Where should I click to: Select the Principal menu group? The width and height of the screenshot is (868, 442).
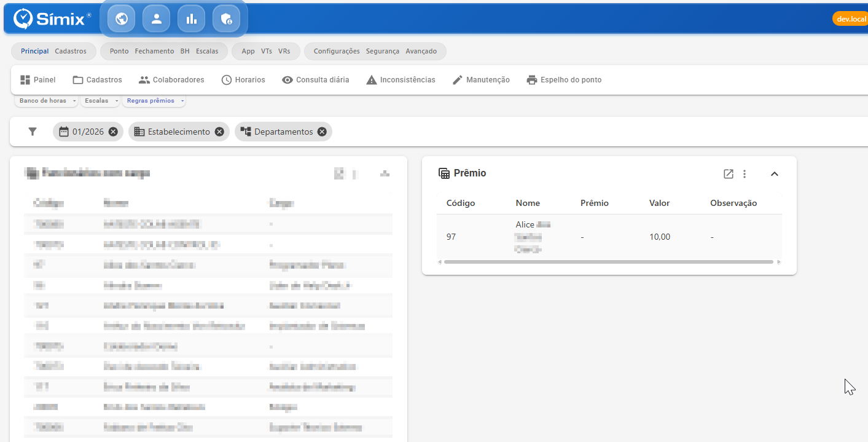point(34,51)
